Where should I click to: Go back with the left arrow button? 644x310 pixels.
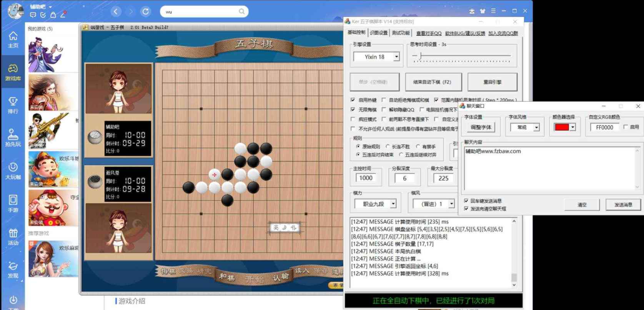[x=116, y=12]
